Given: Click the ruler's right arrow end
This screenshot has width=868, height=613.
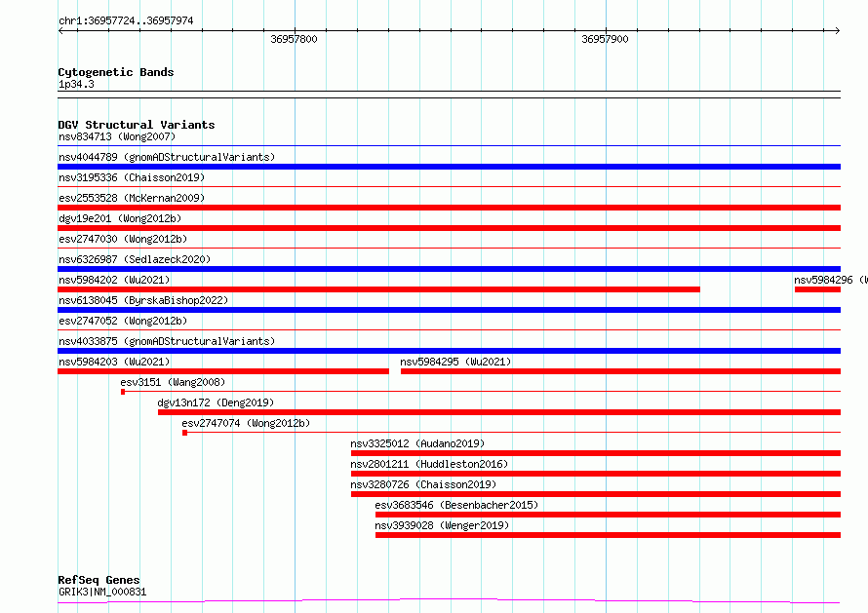Looking at the screenshot, I should tap(838, 30).
